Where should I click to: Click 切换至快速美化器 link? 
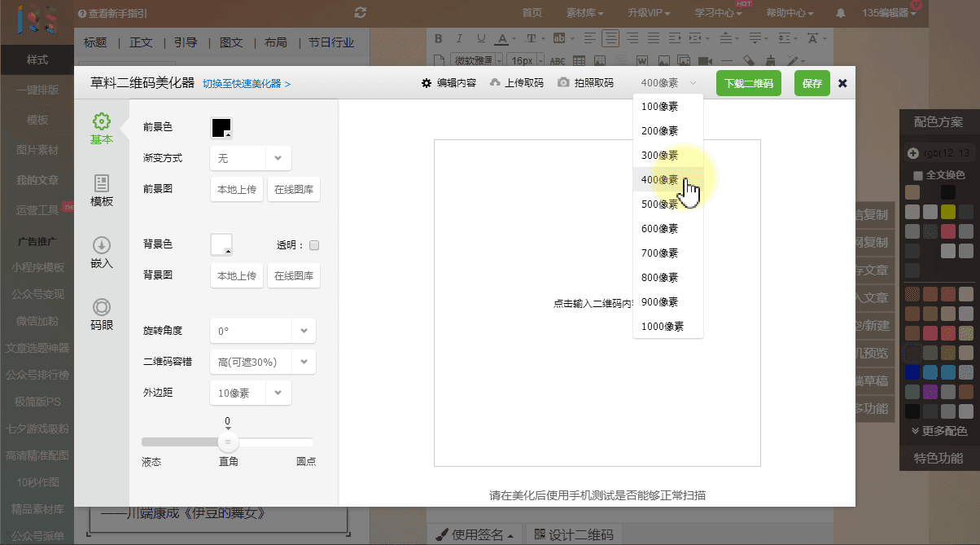247,84
